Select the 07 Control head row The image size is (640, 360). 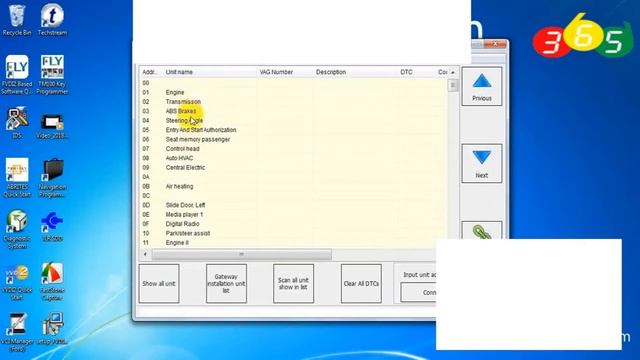293,149
